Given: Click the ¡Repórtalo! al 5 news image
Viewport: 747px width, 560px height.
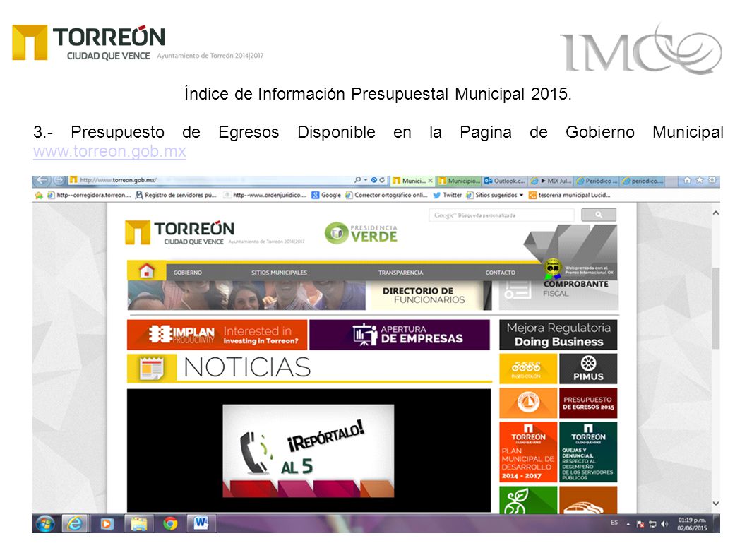Looking at the screenshot, I should pos(309,451).
